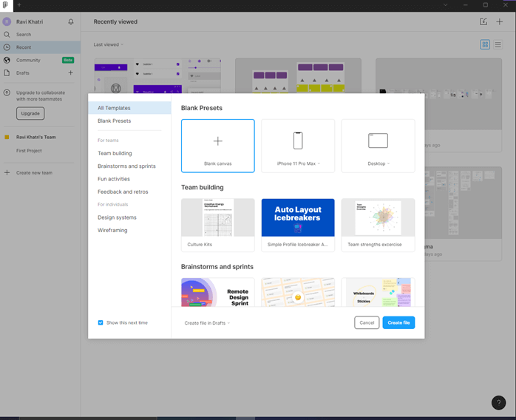Click plus icon beside Create new team
This screenshot has height=420, width=516.
click(x=7, y=173)
